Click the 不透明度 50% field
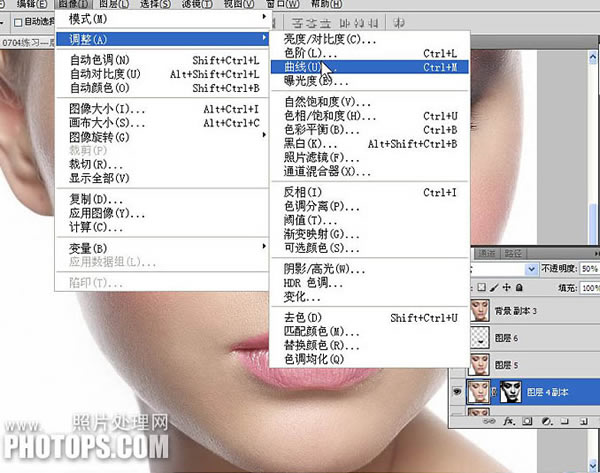Screen dimensions: 600x473 (589, 269)
